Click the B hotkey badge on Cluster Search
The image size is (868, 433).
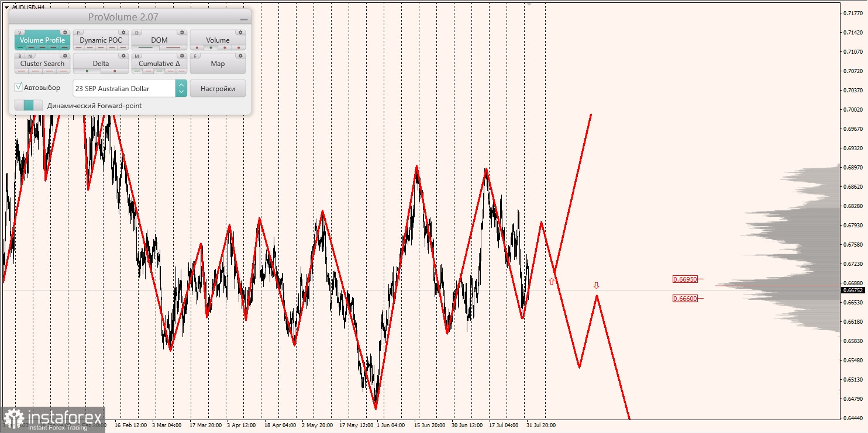point(20,56)
